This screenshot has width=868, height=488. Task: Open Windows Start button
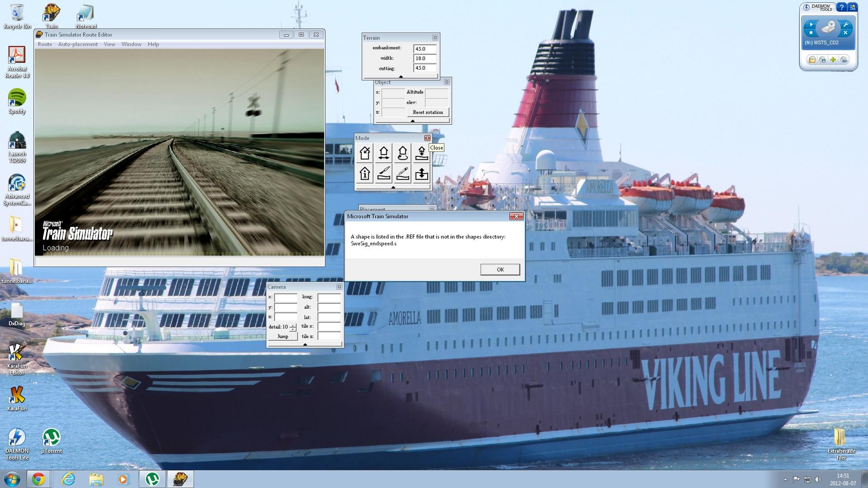pos(12,479)
